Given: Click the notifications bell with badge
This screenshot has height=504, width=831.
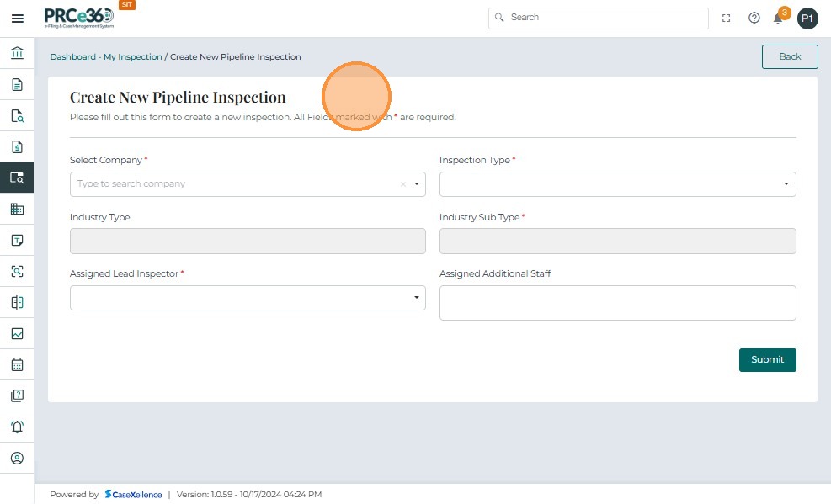Looking at the screenshot, I should 779,18.
